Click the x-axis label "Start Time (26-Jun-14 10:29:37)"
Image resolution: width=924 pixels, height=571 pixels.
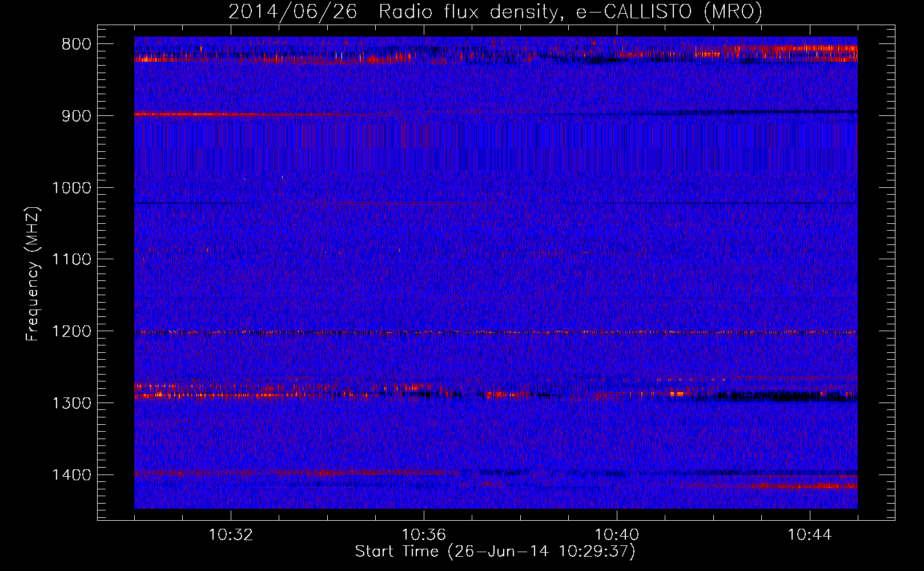tap(495, 552)
